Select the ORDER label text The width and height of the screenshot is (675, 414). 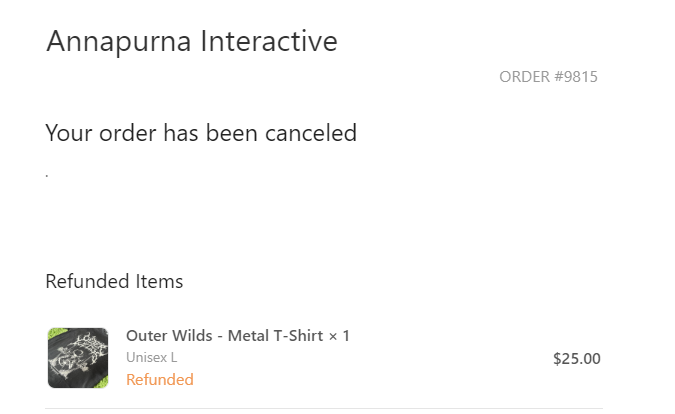[524, 77]
